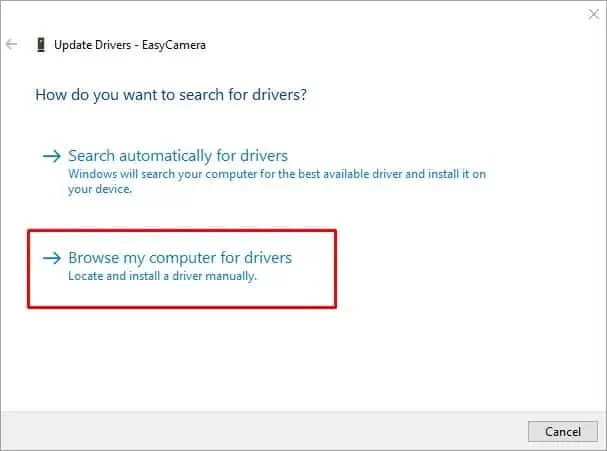Click 'How do you want to search for drivers?' heading
Viewport: 607px width, 451px height.
(171, 95)
